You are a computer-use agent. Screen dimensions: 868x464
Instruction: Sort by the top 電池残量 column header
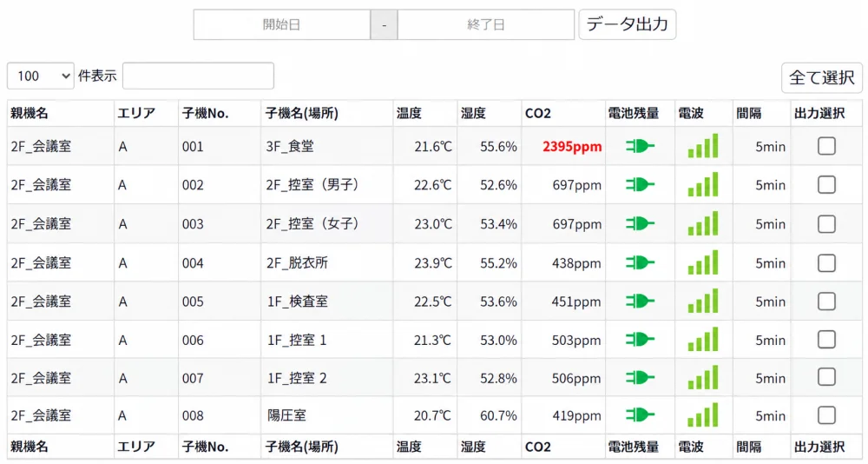[640, 113]
